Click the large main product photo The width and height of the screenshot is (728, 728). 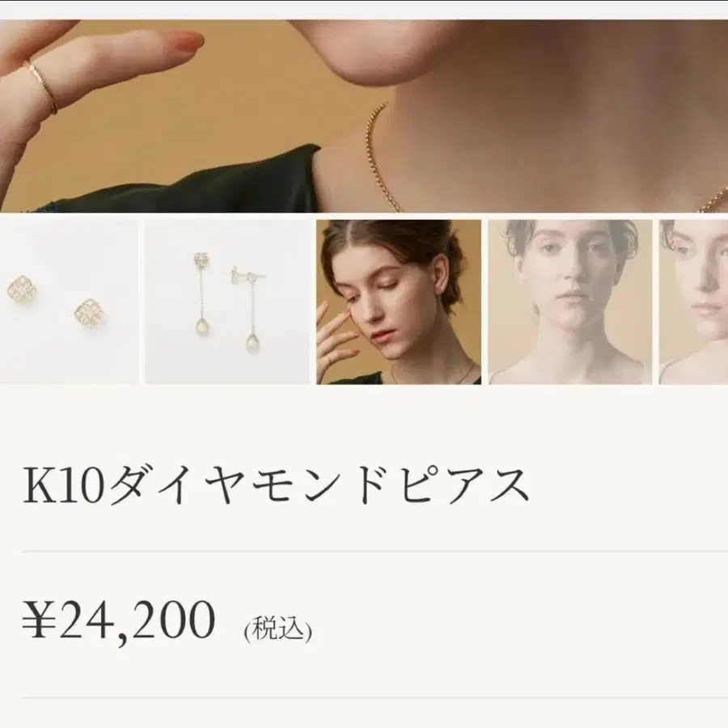[x=364, y=116]
